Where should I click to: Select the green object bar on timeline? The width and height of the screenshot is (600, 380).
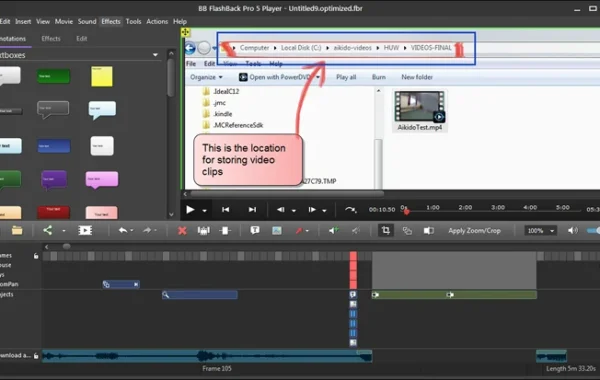[x=454, y=295]
